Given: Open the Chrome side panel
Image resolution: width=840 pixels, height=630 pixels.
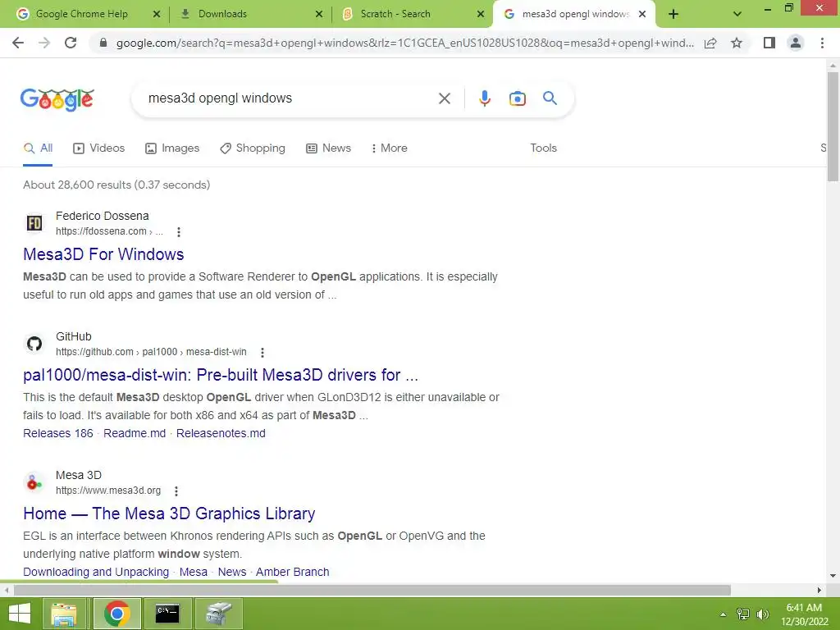Looking at the screenshot, I should tap(769, 43).
